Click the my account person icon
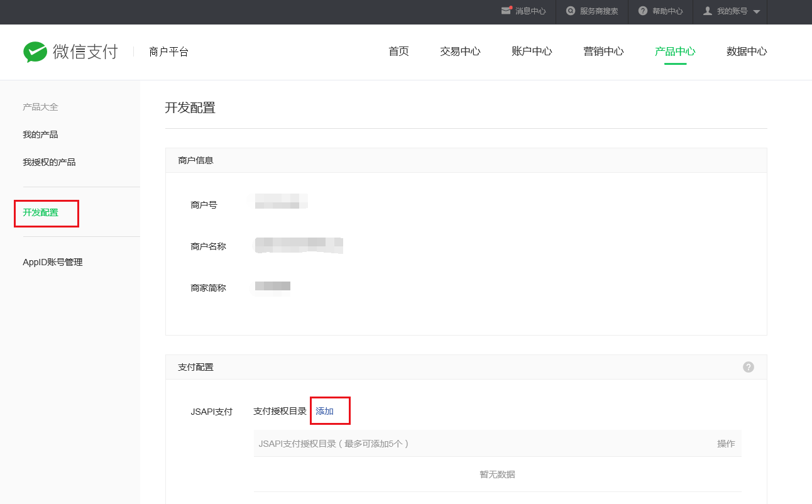This screenshot has height=504, width=812. coord(708,11)
